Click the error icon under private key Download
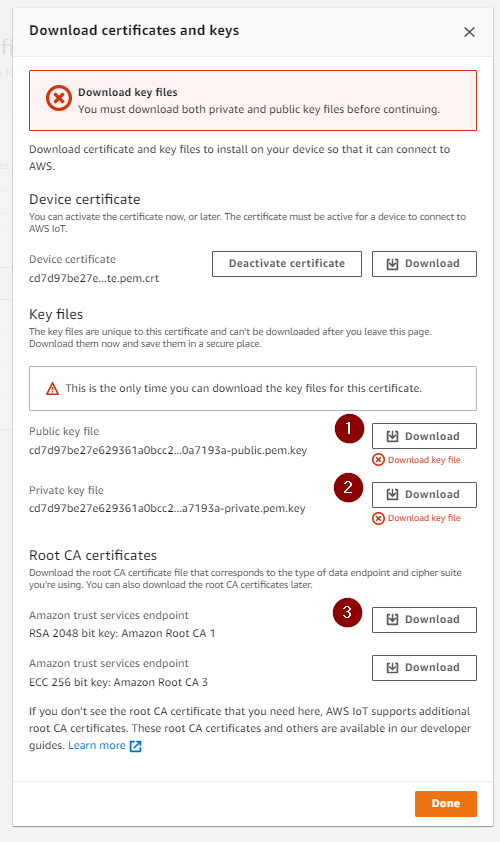 tap(379, 518)
